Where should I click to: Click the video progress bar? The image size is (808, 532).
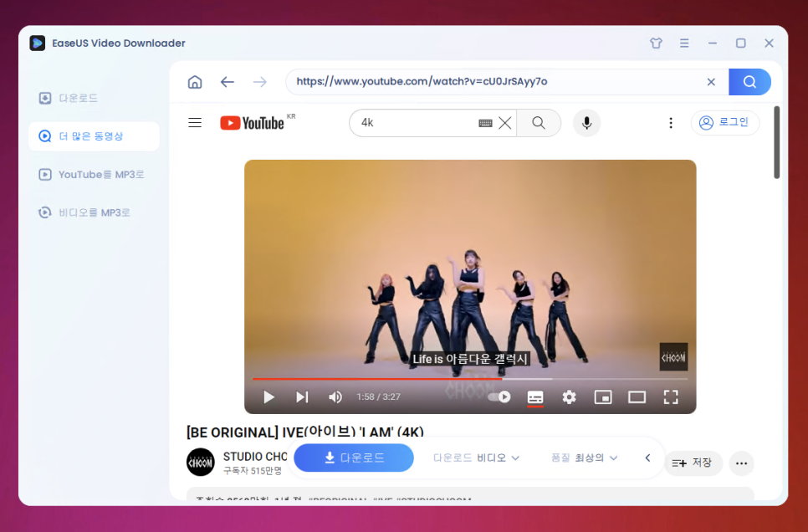470,379
